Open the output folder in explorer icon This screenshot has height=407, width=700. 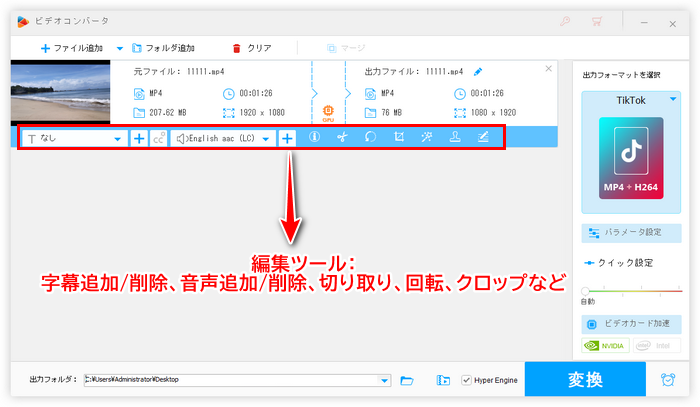point(443,380)
